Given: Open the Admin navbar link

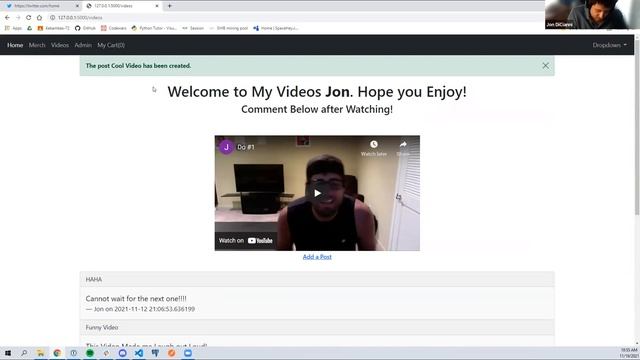Looking at the screenshot, I should 83,45.
